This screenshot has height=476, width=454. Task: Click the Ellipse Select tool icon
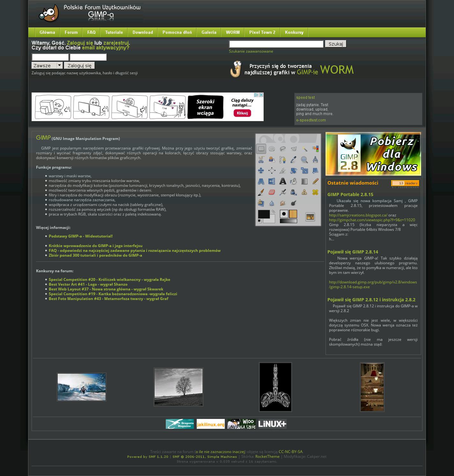[x=272, y=149]
